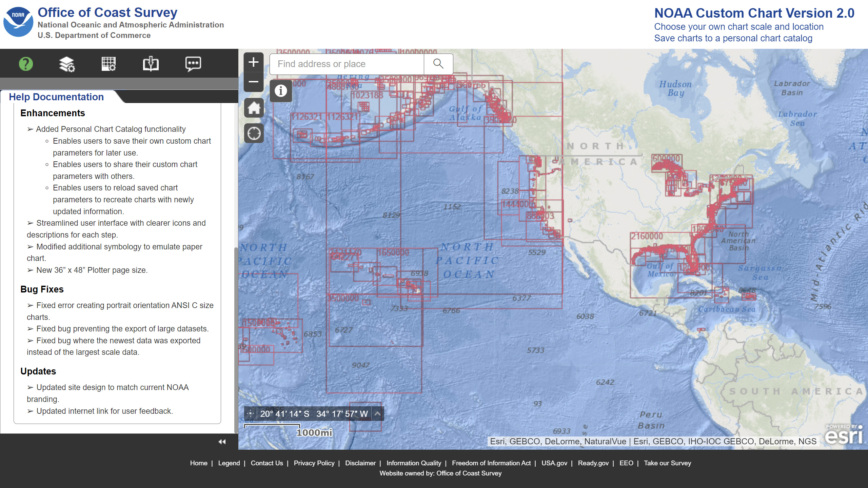Expand the coordinate widget up arrow

377,413
